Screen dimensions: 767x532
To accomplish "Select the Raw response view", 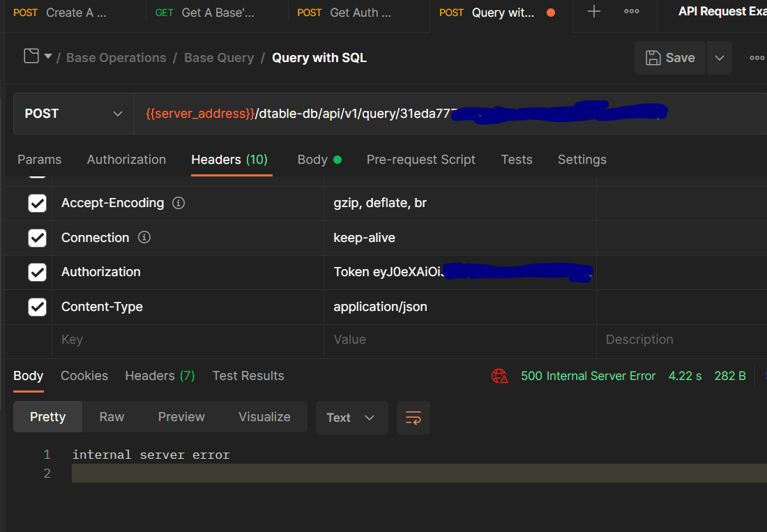I will pyautogui.click(x=112, y=417).
